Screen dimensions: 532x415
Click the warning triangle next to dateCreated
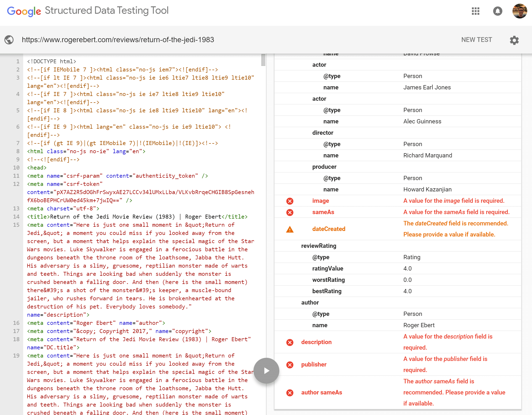pos(290,229)
